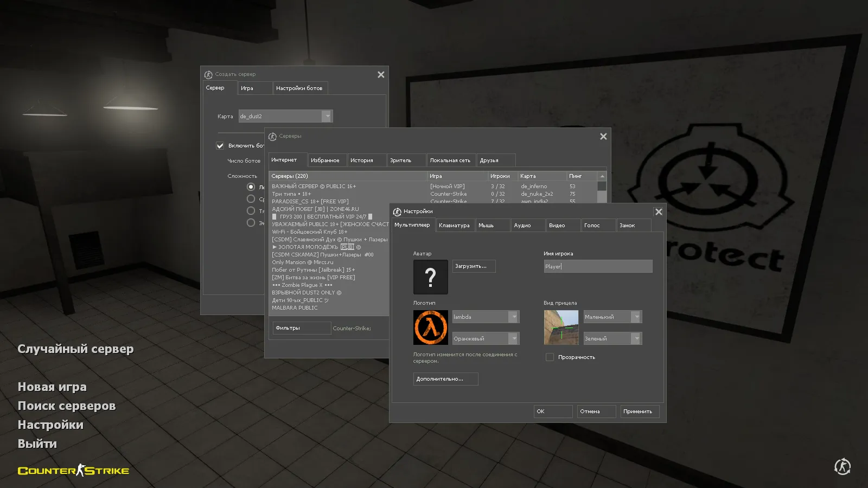Click the Загрузить button to upload an avatar
Screen dimensions: 868x488
pyautogui.click(x=473, y=266)
